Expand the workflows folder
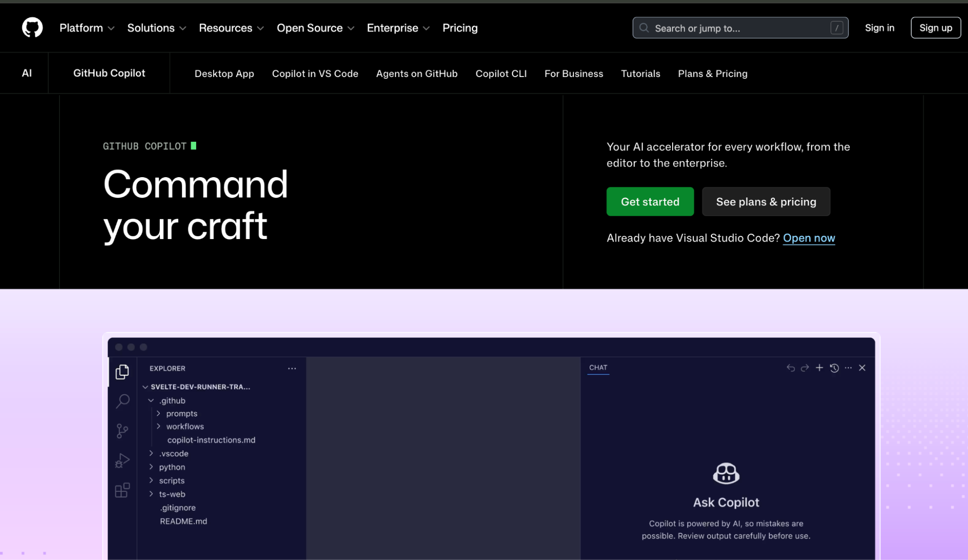 [158, 426]
